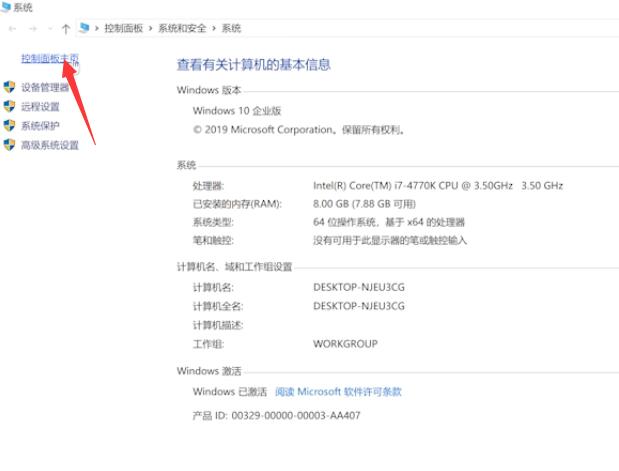
Task: Click full name DESKTOP-NJEU3CG beside 计算机全名
Action: pyautogui.click(x=359, y=306)
